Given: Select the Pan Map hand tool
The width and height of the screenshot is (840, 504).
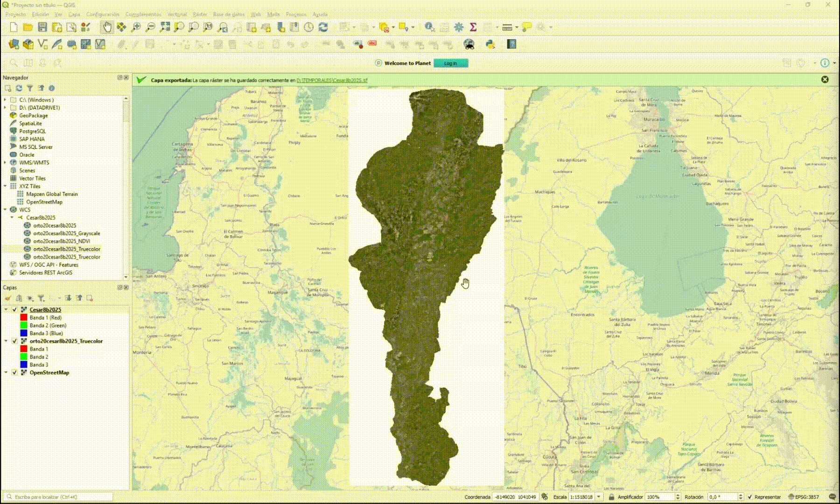Looking at the screenshot, I should click(107, 27).
